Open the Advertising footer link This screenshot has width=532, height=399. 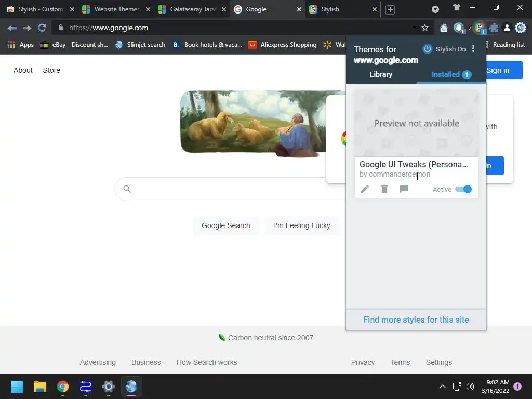98,362
